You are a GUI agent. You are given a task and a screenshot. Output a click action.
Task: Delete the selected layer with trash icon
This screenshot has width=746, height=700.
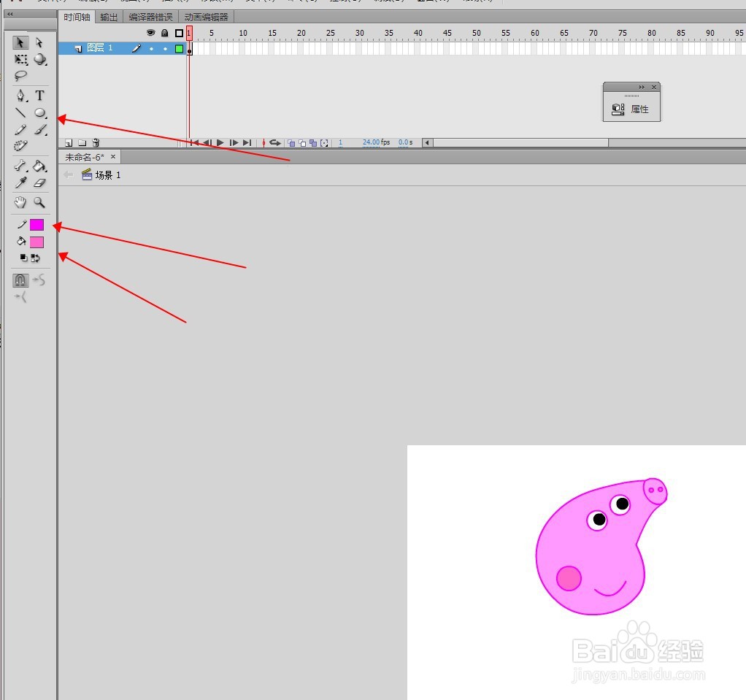point(96,142)
